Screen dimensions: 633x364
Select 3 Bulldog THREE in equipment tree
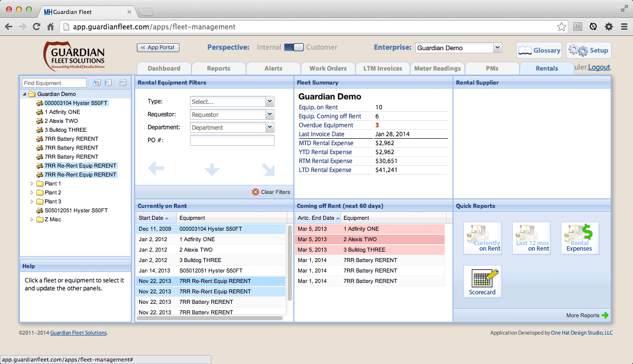[66, 130]
